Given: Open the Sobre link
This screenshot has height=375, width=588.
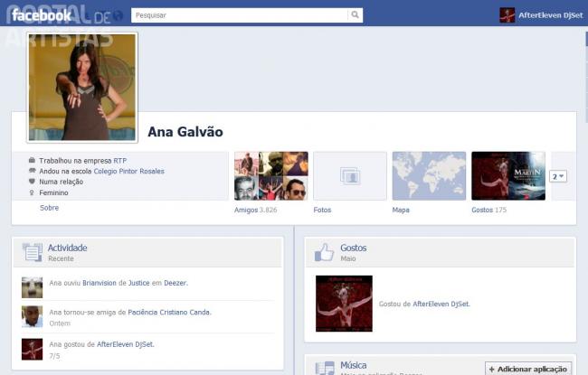Looking at the screenshot, I should pyautogui.click(x=49, y=208).
